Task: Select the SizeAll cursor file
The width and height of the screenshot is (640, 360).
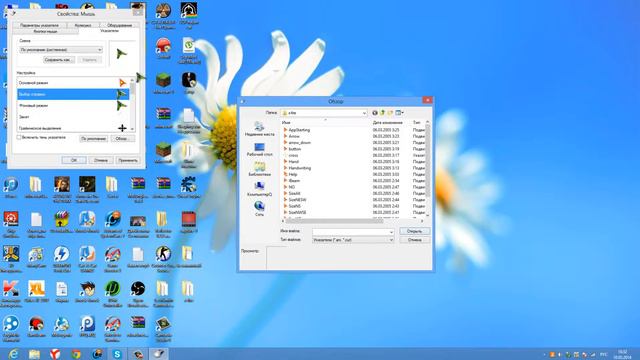Action: click(x=292, y=193)
